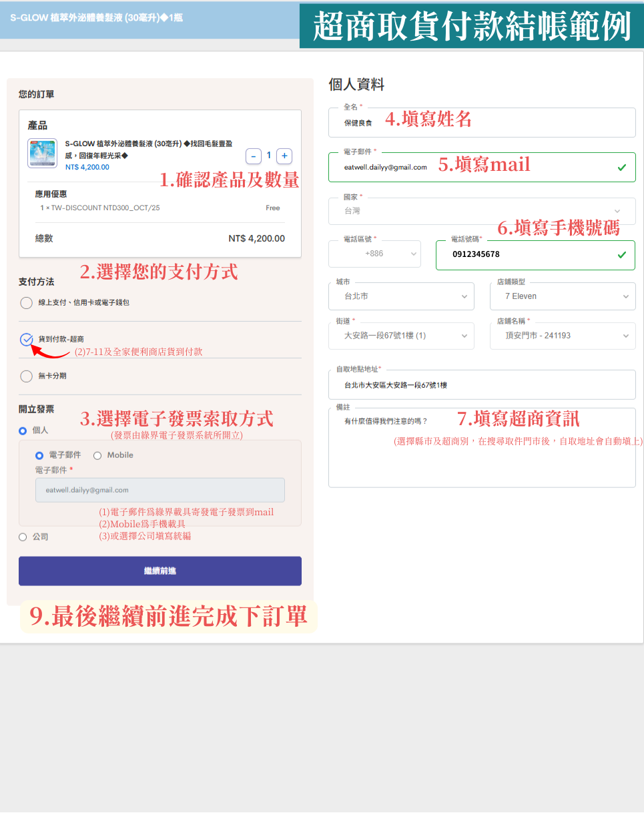
Task: Click the 全名 name input field
Action: (482, 122)
